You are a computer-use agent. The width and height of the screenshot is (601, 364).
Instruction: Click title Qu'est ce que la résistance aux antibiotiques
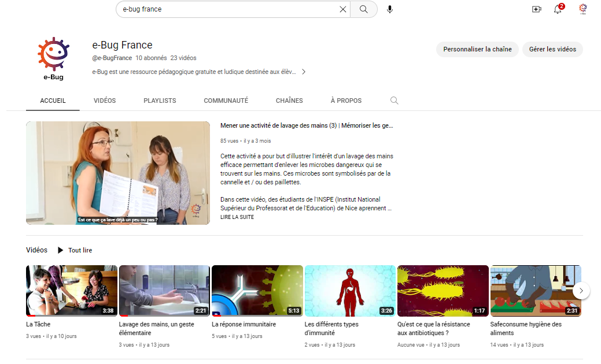pyautogui.click(x=433, y=328)
